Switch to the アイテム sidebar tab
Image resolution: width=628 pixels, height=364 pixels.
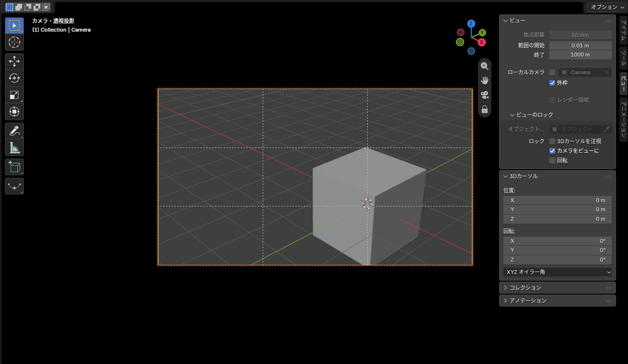click(x=623, y=30)
